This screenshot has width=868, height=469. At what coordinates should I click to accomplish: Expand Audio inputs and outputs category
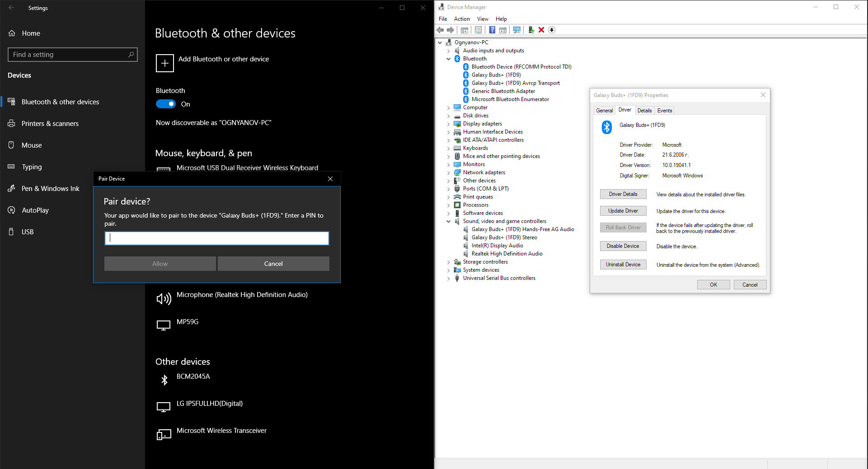(449, 51)
